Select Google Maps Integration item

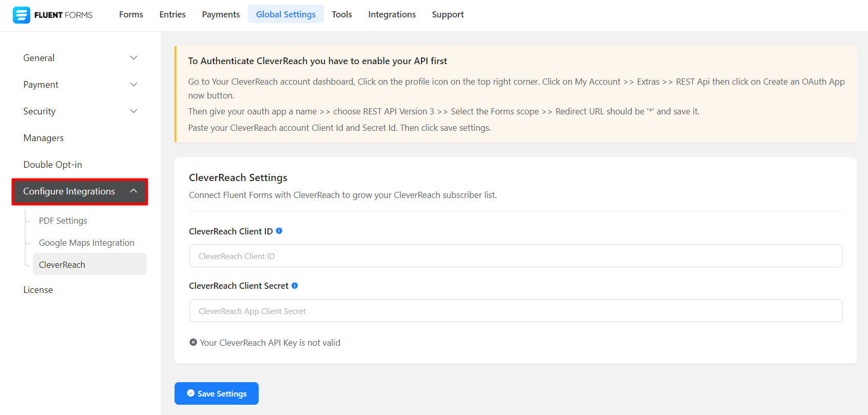tap(87, 243)
